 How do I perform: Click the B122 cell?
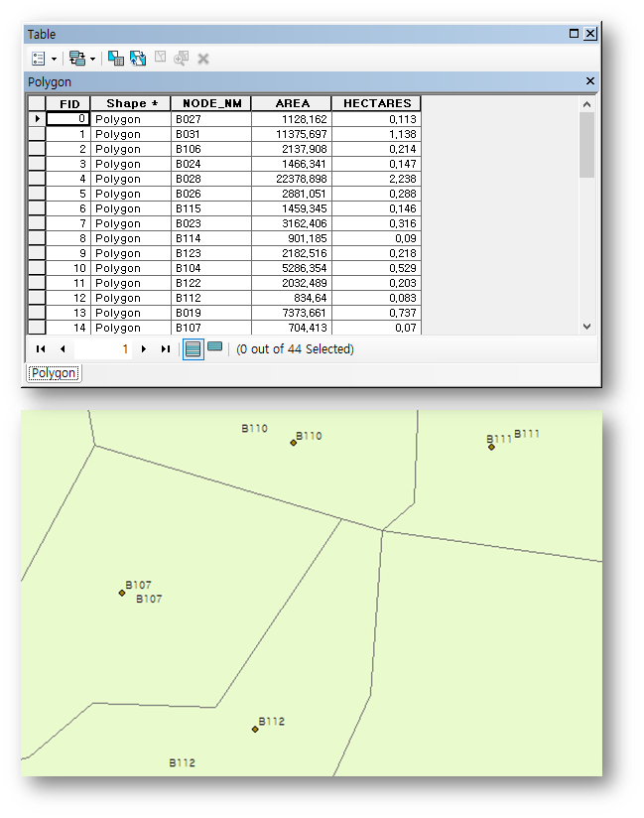211,283
